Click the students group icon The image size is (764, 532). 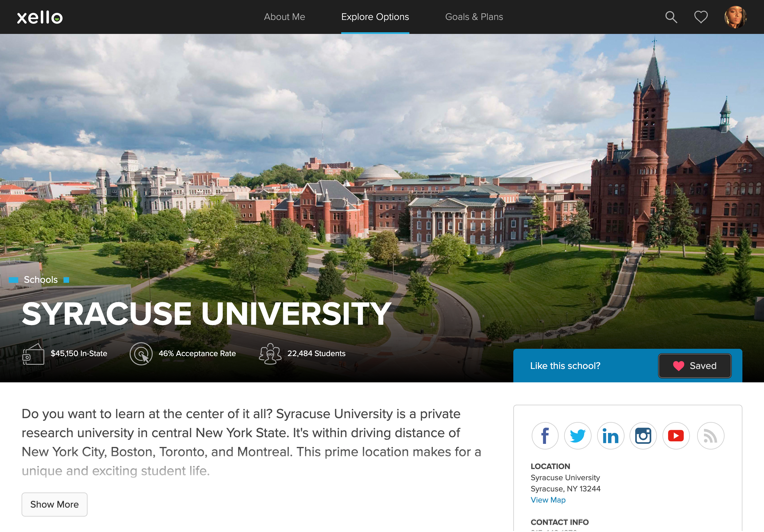click(270, 354)
